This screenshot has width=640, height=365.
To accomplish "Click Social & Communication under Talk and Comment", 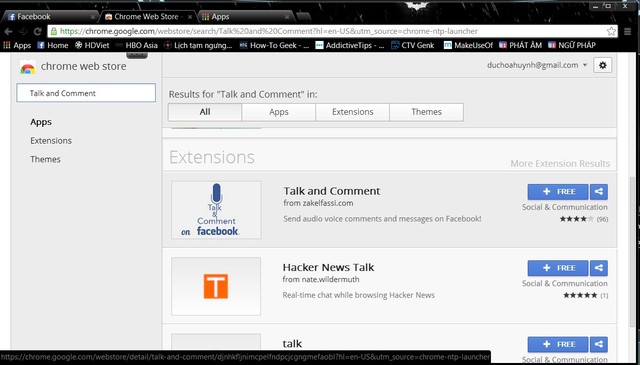I will point(565,207).
